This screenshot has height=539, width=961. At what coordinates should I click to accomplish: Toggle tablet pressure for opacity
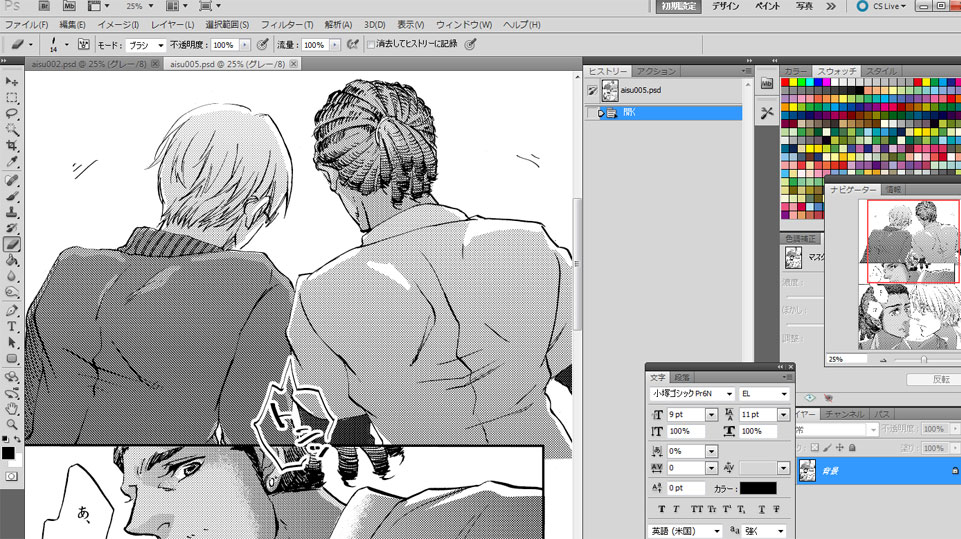(x=262, y=44)
